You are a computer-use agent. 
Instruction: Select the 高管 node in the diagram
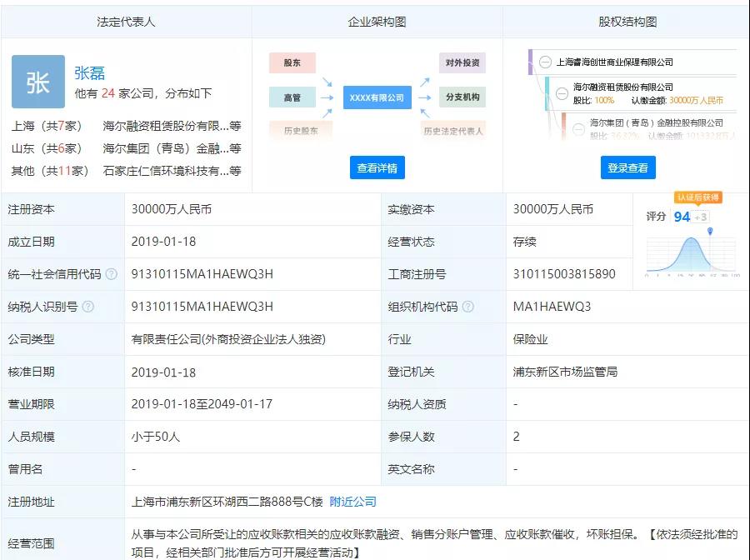(292, 97)
